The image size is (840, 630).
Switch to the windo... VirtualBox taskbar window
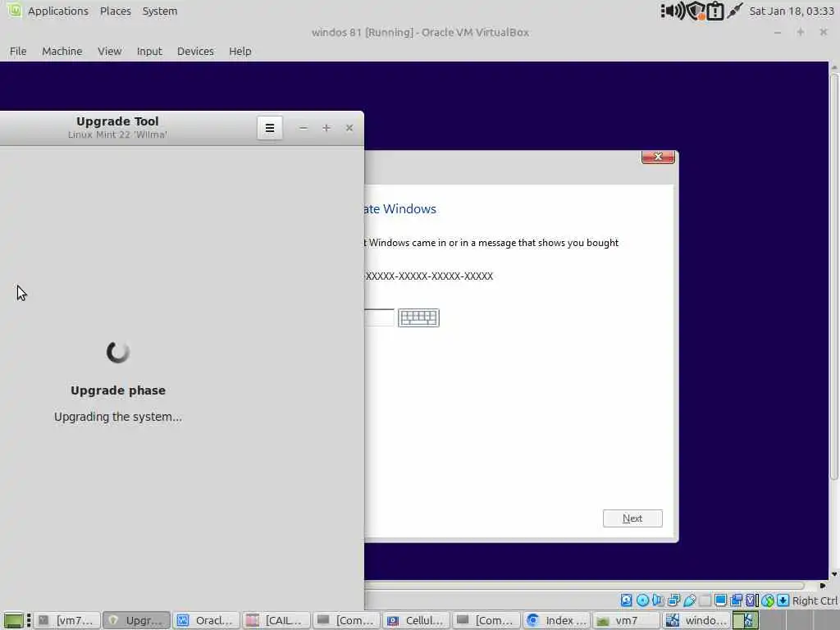696,620
